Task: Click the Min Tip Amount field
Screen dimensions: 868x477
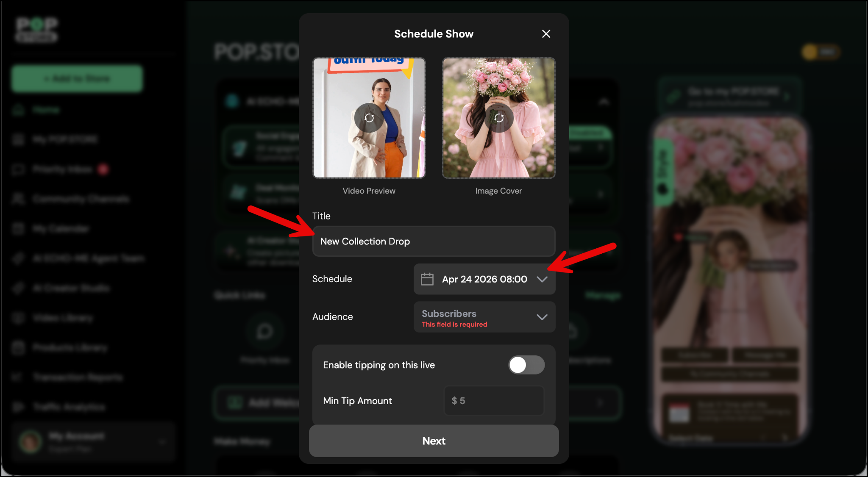Action: coord(494,401)
